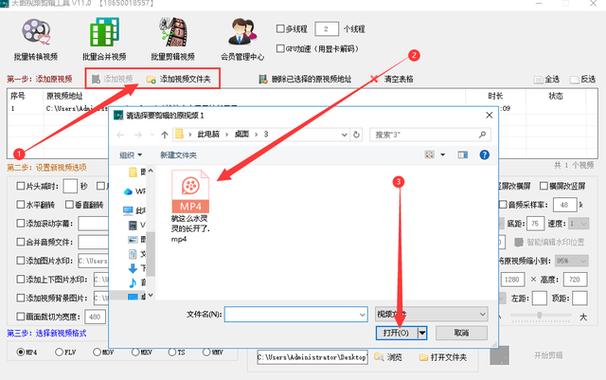The height and width of the screenshot is (380, 606).
Task: Click the thread count input field
Action: [326, 29]
